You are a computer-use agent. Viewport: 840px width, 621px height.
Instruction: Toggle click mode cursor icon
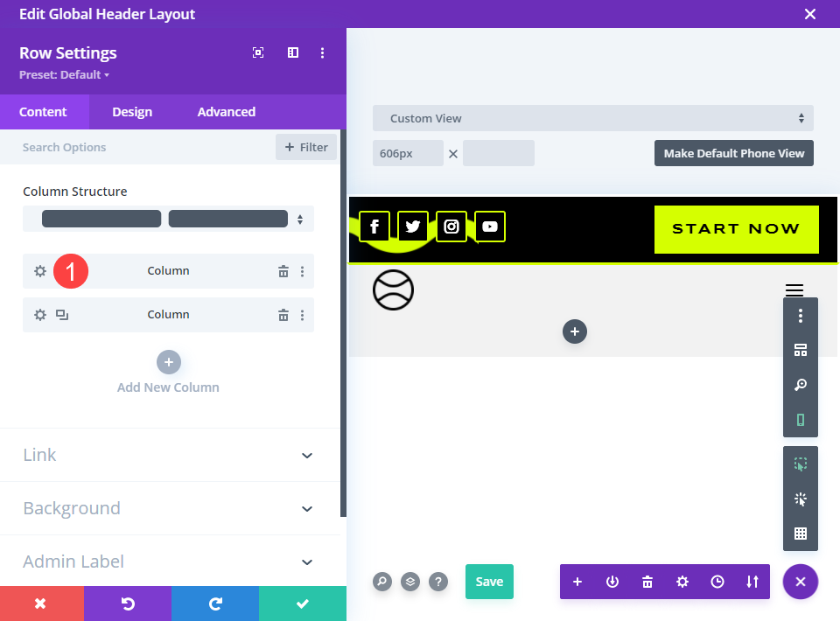coord(801,499)
